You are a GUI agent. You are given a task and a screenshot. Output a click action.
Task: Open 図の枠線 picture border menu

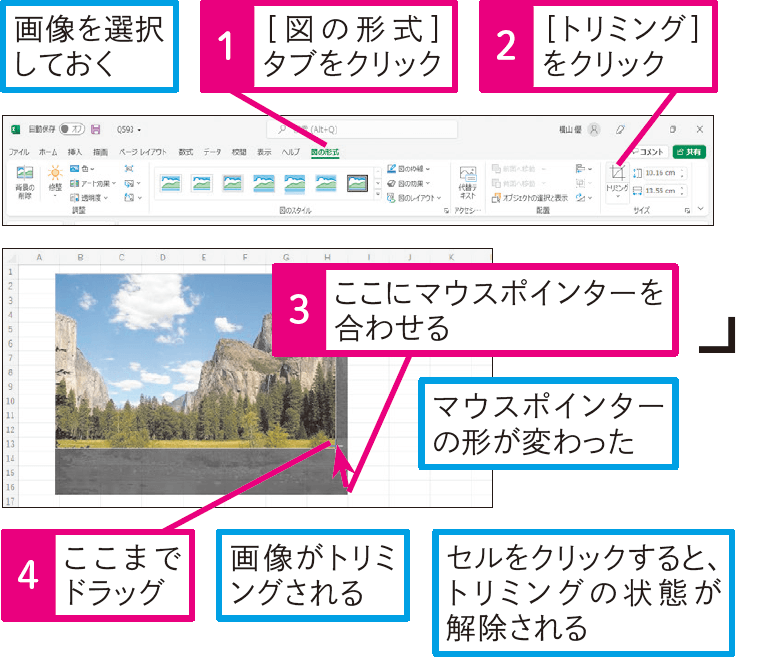[x=408, y=169]
